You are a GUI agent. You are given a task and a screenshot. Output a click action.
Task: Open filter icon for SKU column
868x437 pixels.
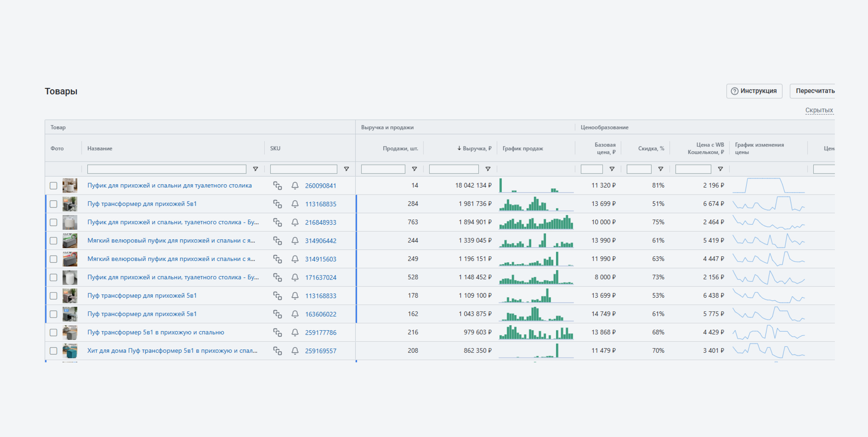346,169
